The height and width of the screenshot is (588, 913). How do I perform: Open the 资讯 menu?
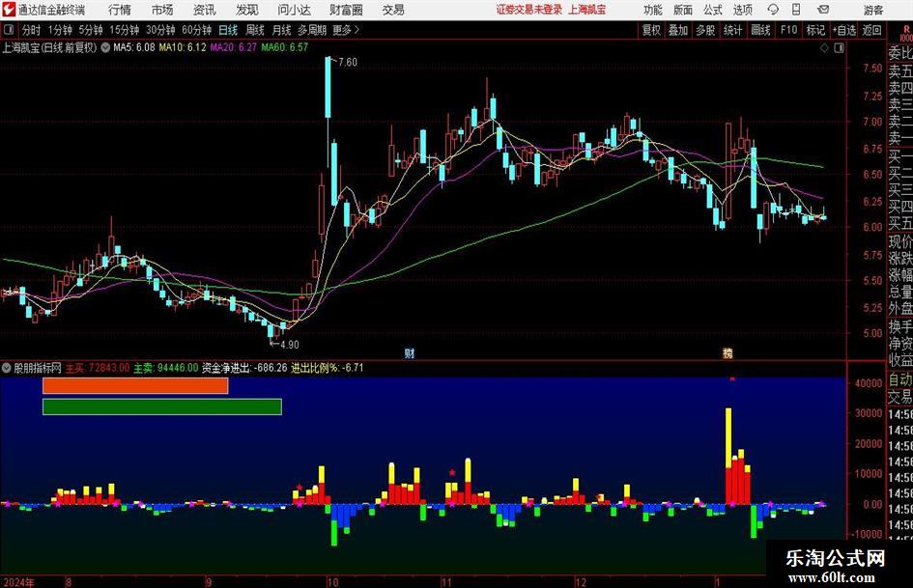coord(205,10)
